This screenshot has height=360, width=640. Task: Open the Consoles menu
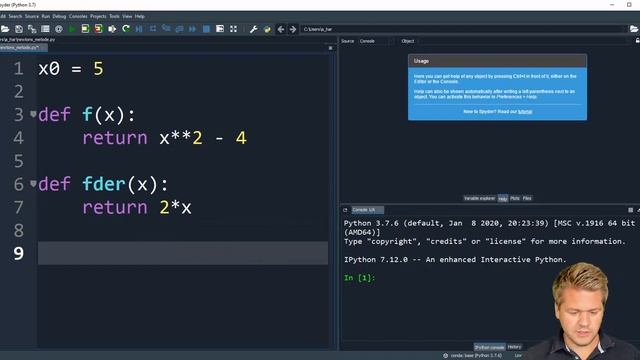pyautogui.click(x=78, y=16)
